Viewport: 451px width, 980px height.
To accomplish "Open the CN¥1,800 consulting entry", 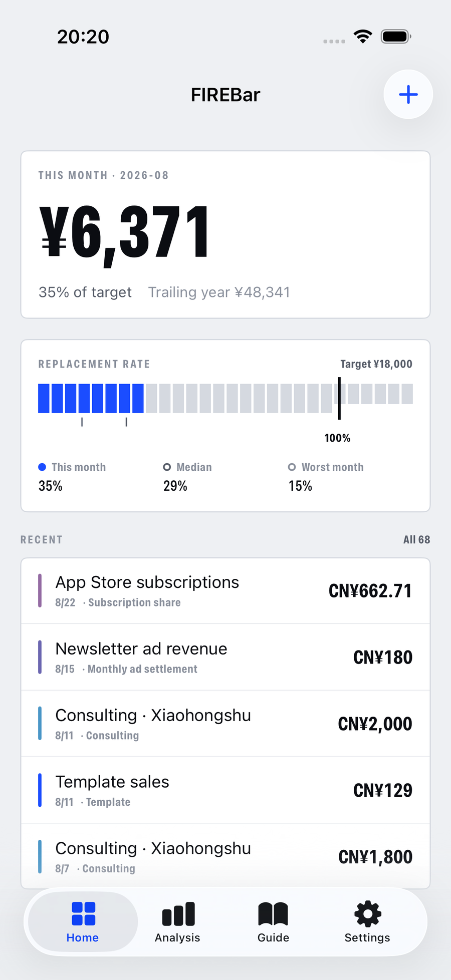I will (225, 856).
